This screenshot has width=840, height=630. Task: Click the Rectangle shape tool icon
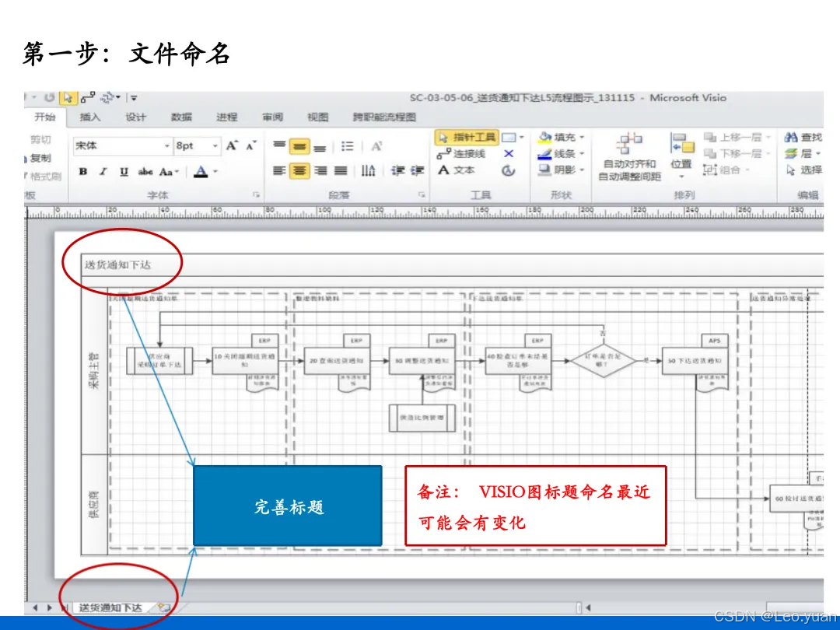point(509,138)
